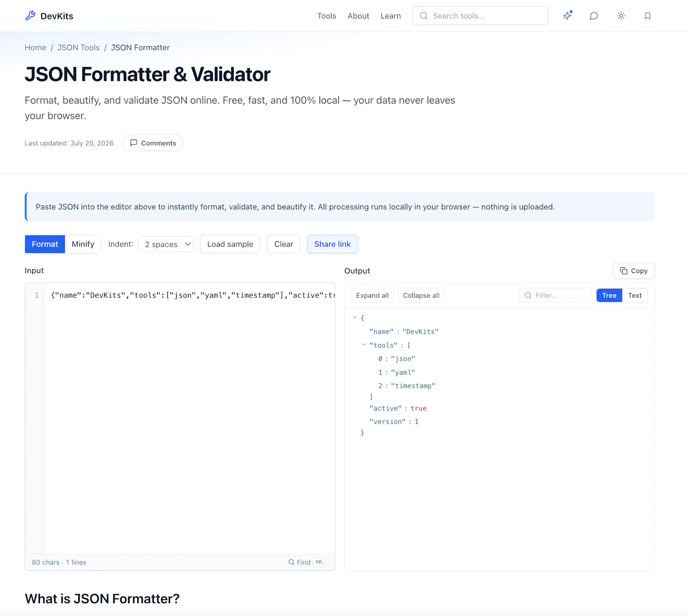This screenshot has width=688, height=616.
Task: Click the Indent: label
Action: (121, 244)
